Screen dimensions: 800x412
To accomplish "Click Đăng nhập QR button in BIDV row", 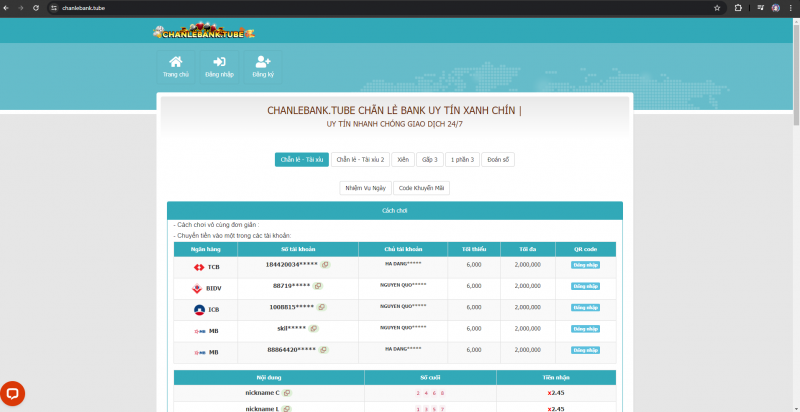I will point(585,287).
